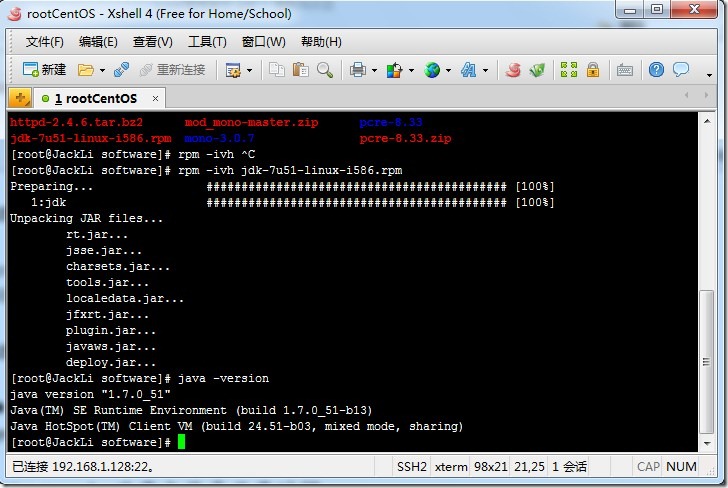Click the terminal vertical scrollbar thumb
Viewport: 728px width, 488px height.
pyautogui.click(x=707, y=362)
